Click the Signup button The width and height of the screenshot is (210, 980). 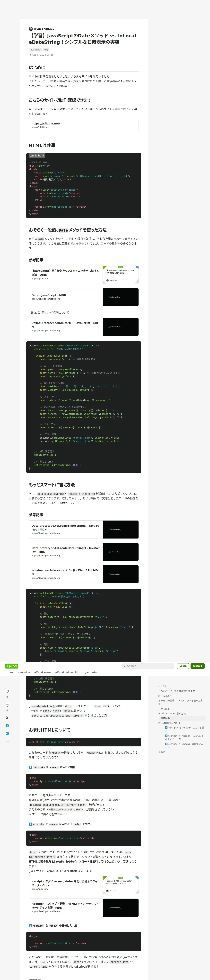click(x=197, y=666)
